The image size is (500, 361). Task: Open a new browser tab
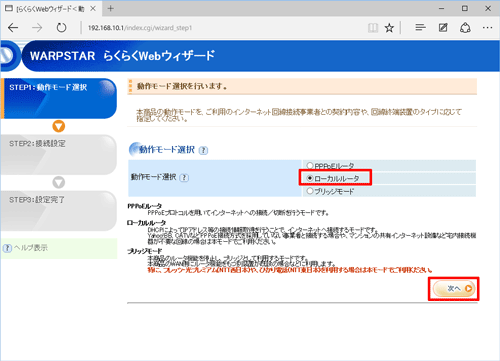(111, 9)
